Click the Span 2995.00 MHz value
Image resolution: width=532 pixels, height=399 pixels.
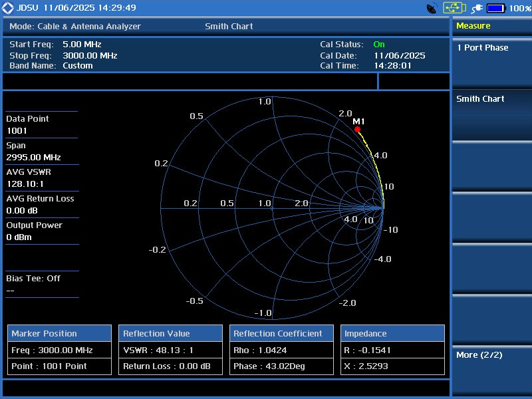click(x=33, y=158)
